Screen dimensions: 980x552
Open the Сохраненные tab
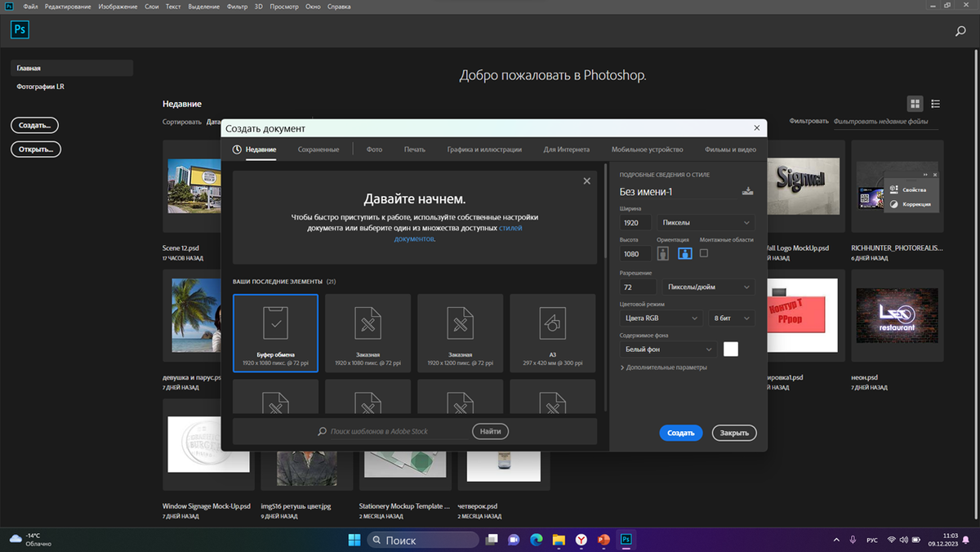coord(318,149)
